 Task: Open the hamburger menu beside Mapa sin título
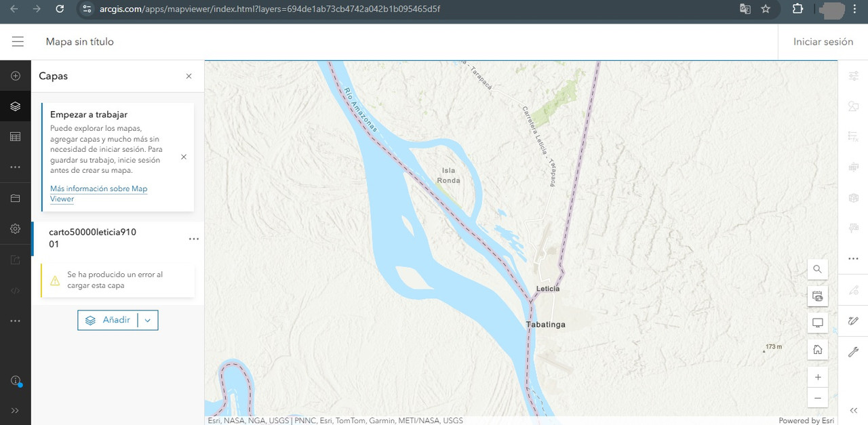point(18,41)
